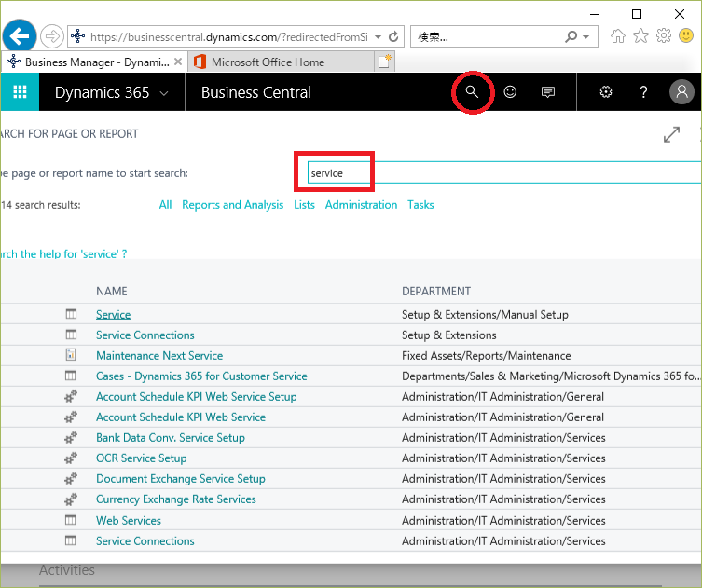The width and height of the screenshot is (702, 588).
Task: Click 'Fixed Assets/Reports/Maintenance' department cell
Action: pos(487,356)
